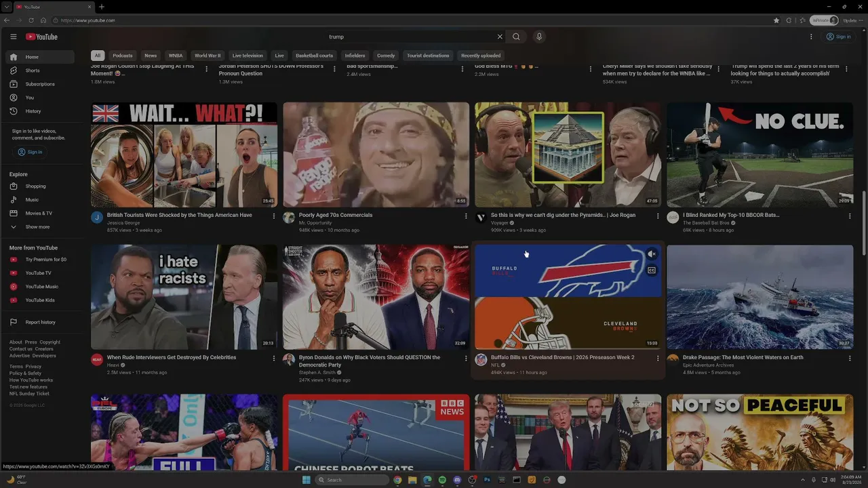Screen dimensions: 868x488
Task: Open the browser tab list dropdown
Action: click(x=7, y=7)
